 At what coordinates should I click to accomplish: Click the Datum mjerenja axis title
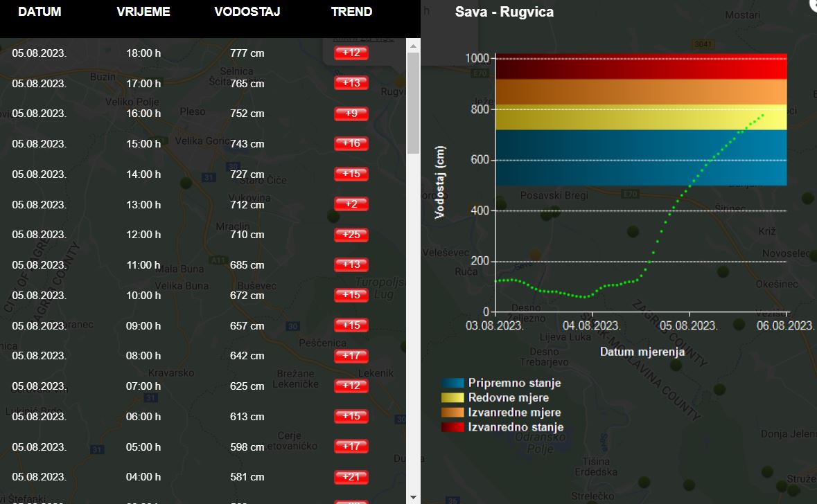click(642, 352)
